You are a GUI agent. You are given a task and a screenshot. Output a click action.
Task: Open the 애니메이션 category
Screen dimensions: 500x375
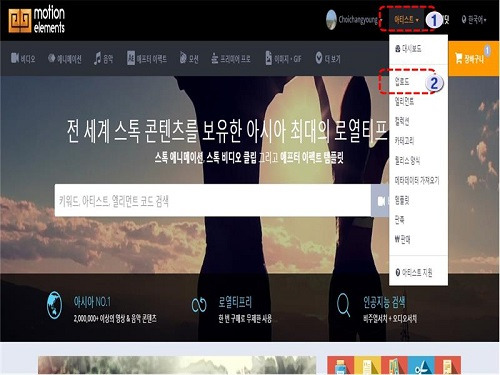[65, 59]
